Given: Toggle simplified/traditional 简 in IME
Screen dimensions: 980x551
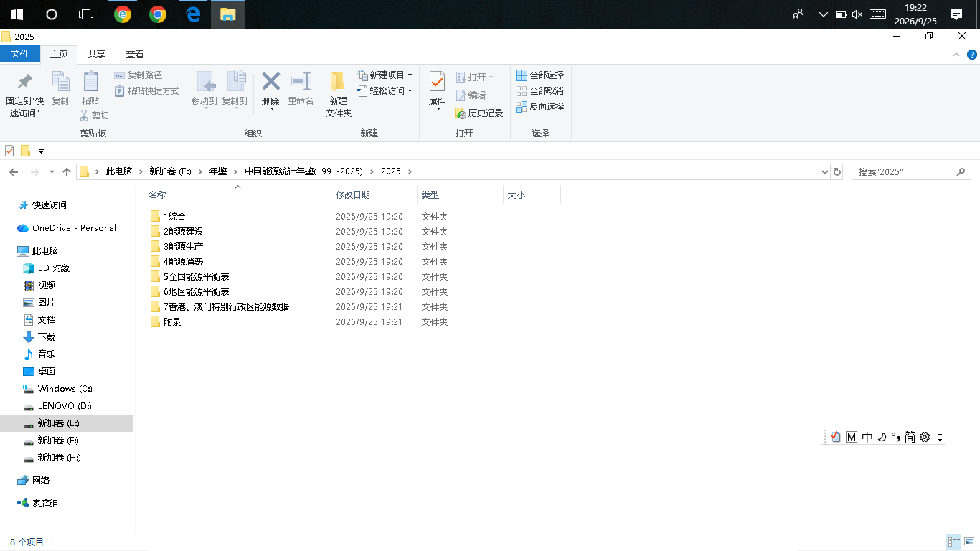Looking at the screenshot, I should [910, 437].
